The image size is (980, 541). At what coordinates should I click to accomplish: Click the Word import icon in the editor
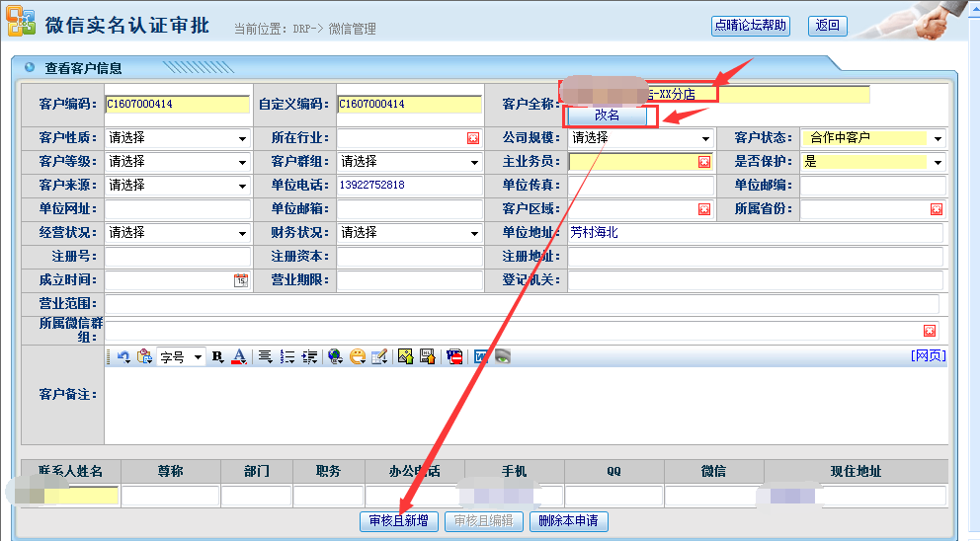click(x=481, y=357)
